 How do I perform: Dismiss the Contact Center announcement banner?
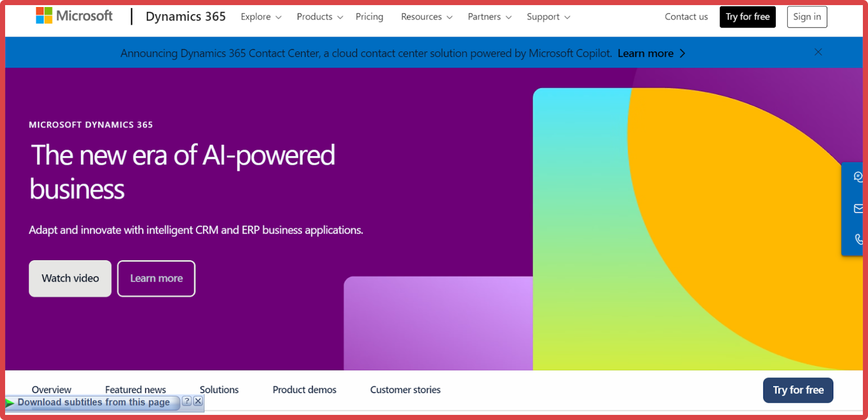[x=818, y=52]
